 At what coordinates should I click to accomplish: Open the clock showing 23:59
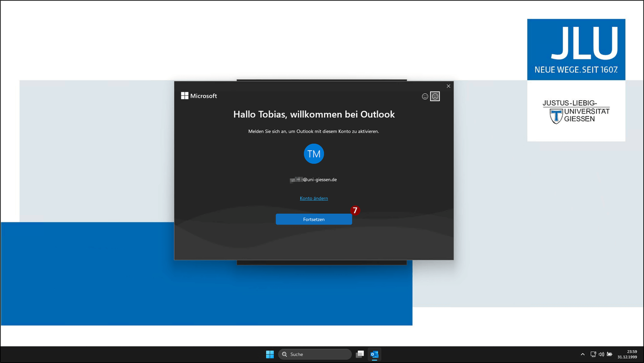tap(627, 354)
